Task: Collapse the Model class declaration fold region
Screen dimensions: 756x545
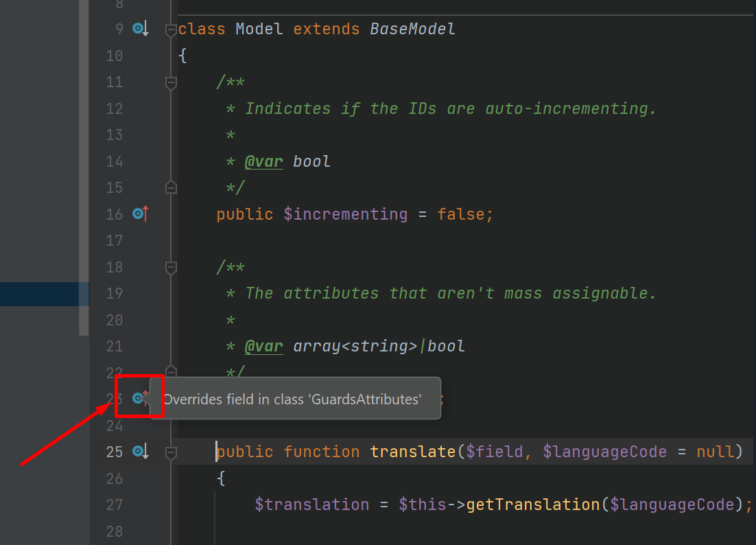Action: pos(170,28)
